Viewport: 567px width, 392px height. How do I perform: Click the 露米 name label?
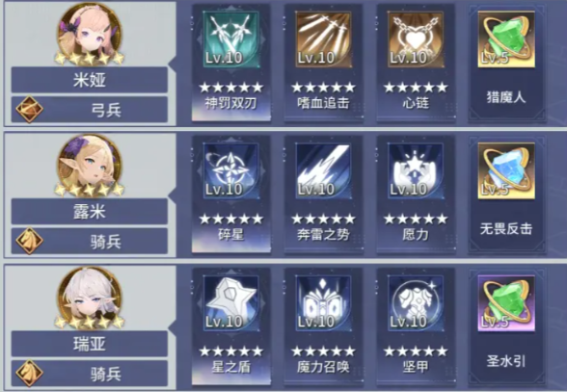[90, 211]
